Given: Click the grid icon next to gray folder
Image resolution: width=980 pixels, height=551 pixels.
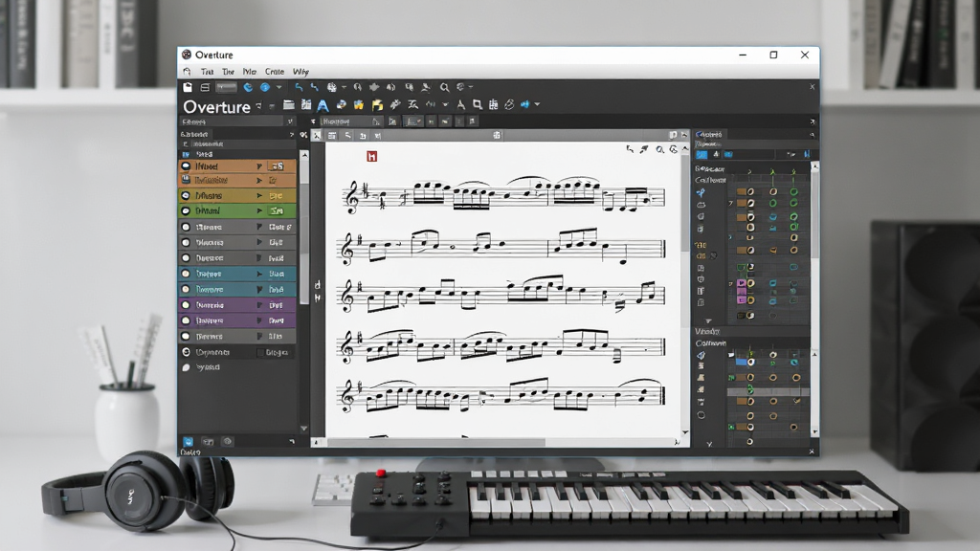Looking at the screenshot, I should point(306,105).
